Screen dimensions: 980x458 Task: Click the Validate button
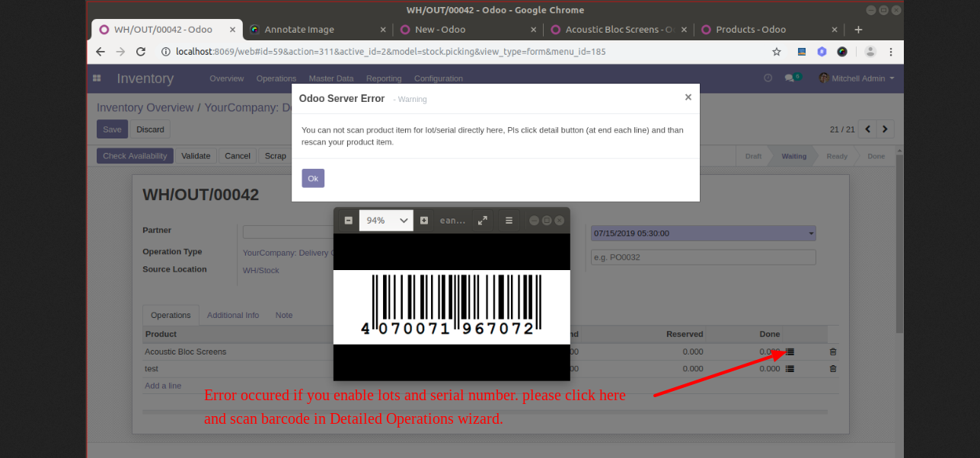tap(196, 156)
